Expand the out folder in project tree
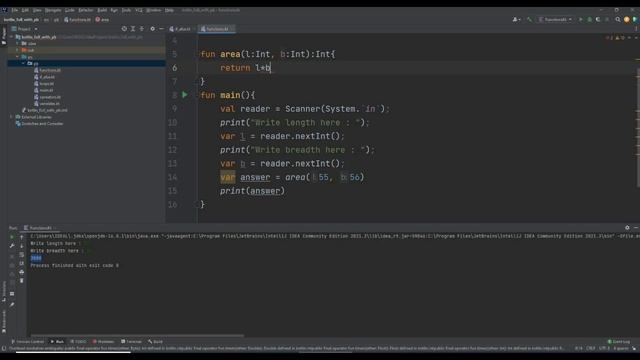640x360 pixels. pyautogui.click(x=18, y=50)
